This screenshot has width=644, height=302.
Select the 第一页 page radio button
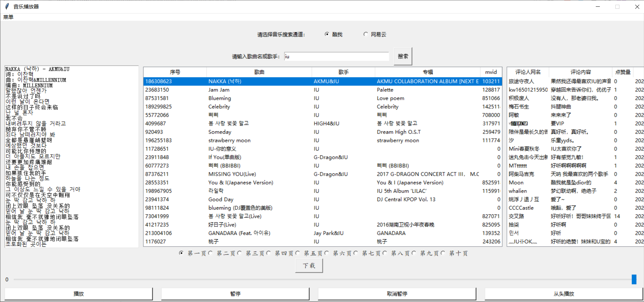193,253
